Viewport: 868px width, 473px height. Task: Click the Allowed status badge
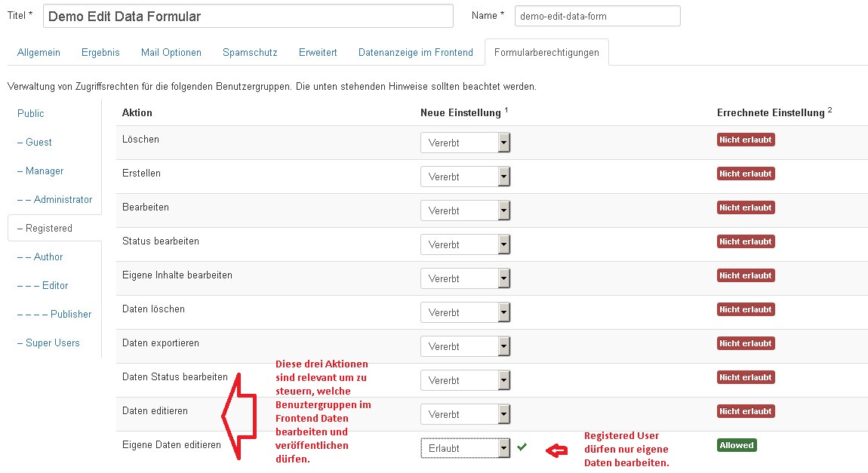pos(737,445)
